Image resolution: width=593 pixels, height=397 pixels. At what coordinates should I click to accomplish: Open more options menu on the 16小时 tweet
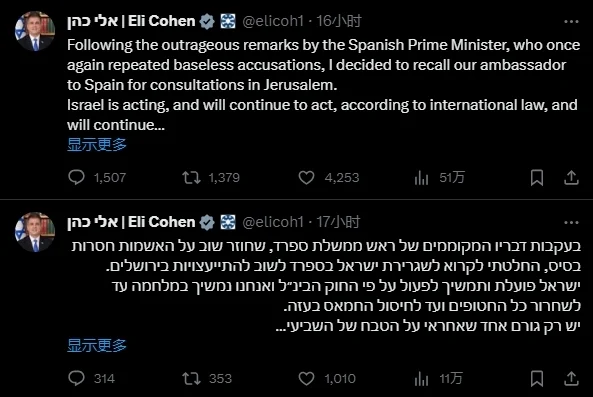click(571, 22)
